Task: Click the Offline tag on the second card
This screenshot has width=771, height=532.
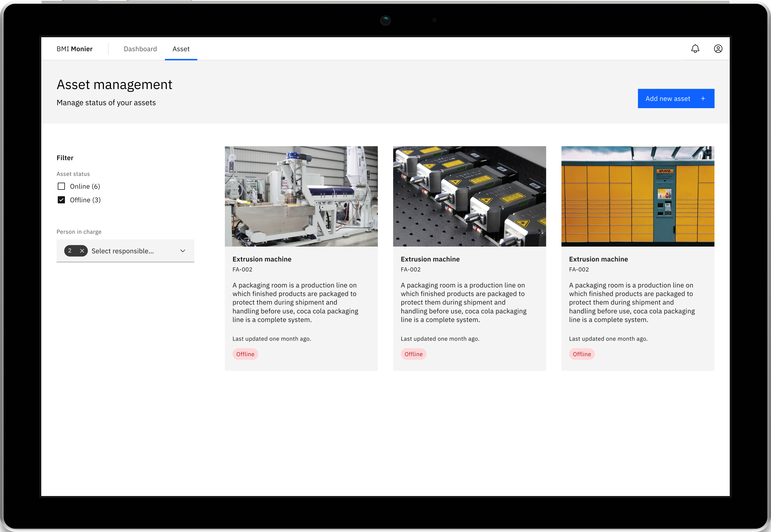Action: point(413,354)
